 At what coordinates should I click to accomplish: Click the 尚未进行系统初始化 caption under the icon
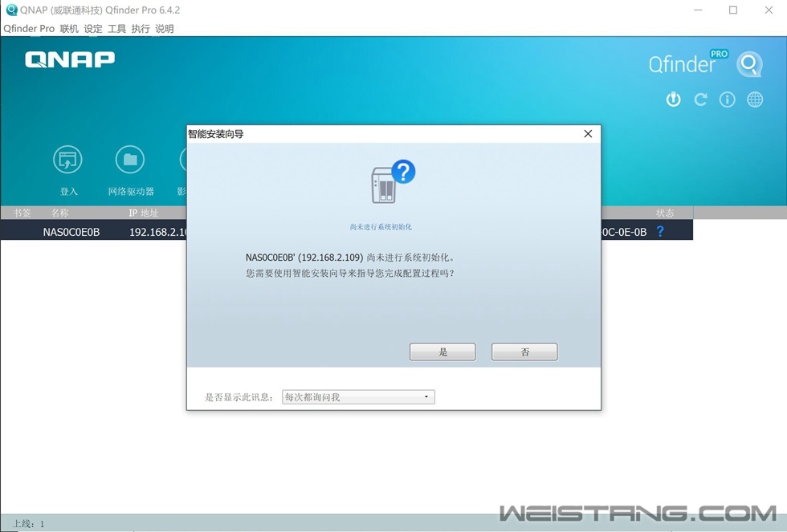(381, 227)
